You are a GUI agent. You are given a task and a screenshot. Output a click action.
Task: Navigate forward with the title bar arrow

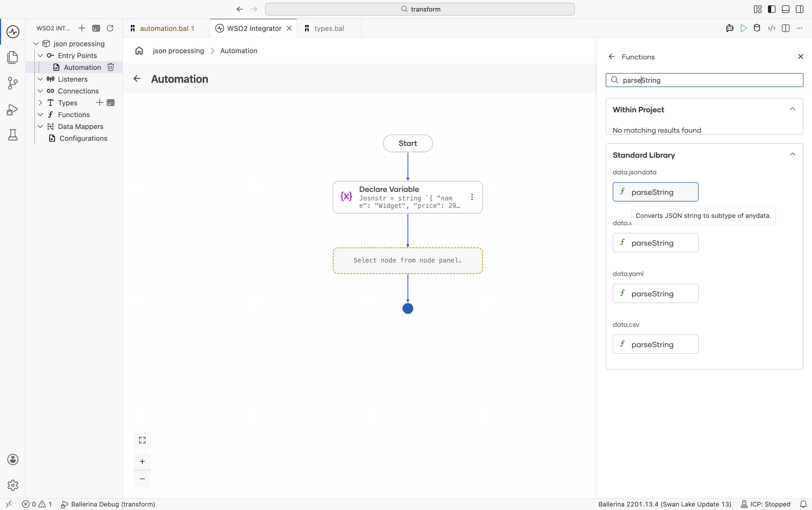click(x=254, y=9)
